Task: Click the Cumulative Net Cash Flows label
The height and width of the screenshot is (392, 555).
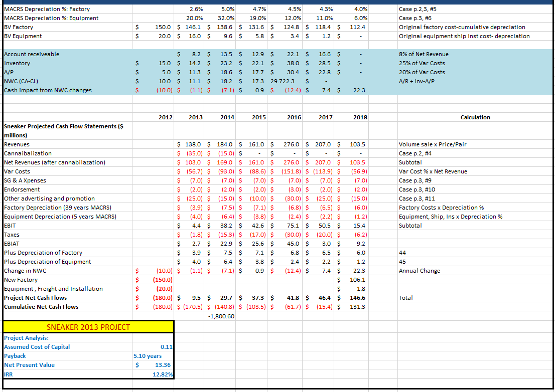Action: (x=42, y=306)
